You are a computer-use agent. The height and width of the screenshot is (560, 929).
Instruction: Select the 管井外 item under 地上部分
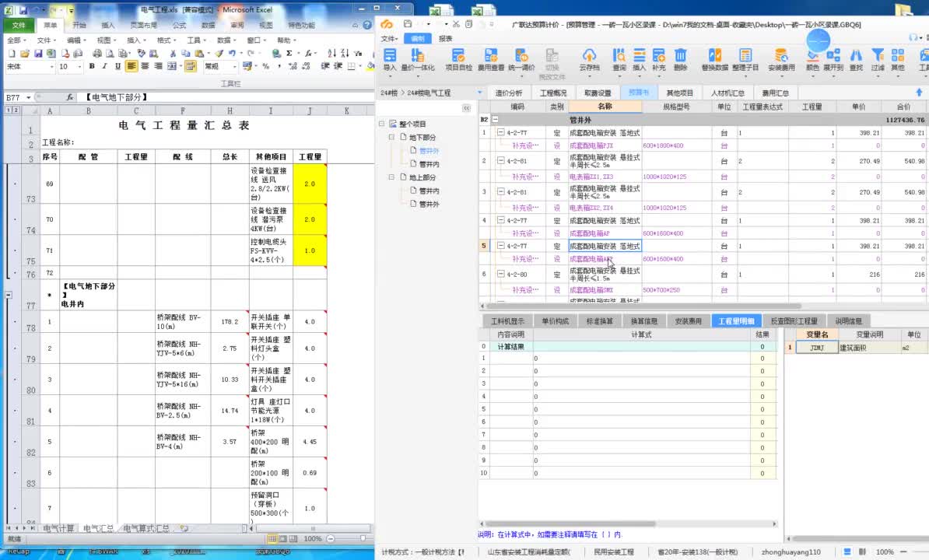pos(429,205)
